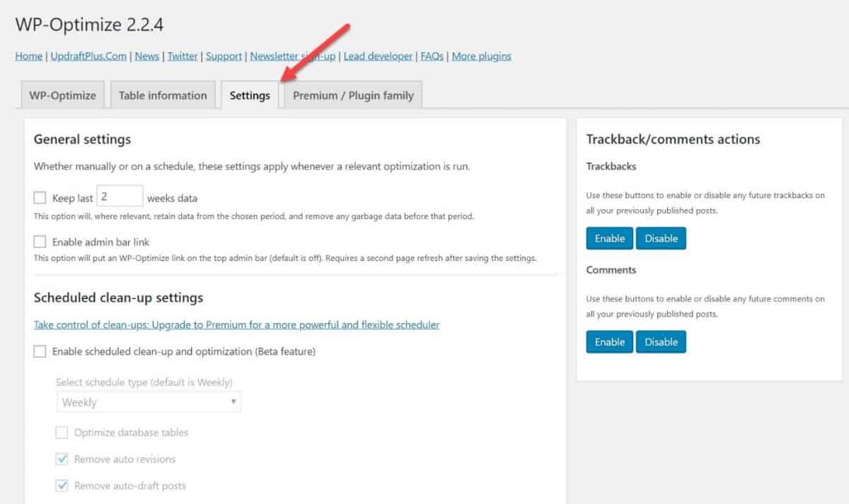The height and width of the screenshot is (504, 849).
Task: Focus the weeks number input field
Action: [x=120, y=197]
